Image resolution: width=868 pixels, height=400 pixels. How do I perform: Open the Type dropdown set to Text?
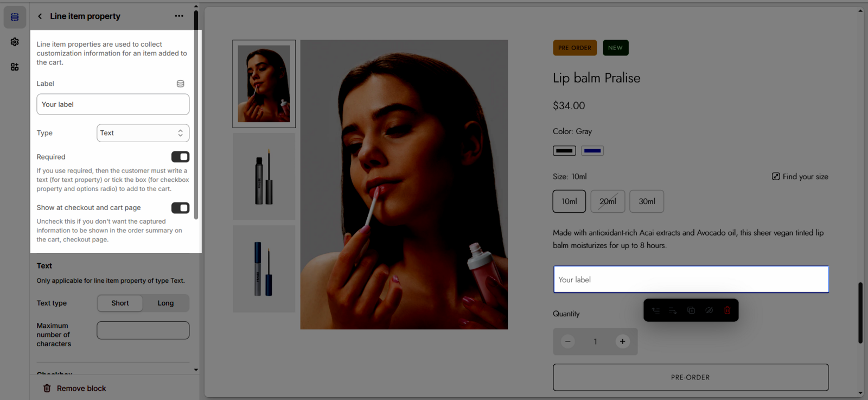143,133
